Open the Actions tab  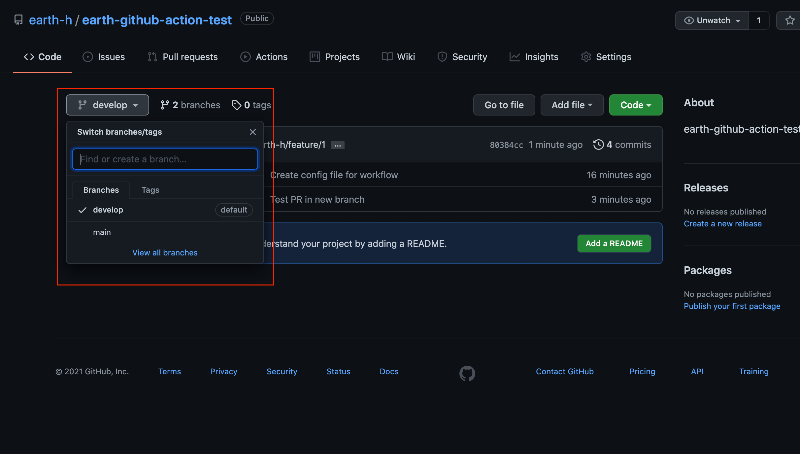(x=264, y=57)
